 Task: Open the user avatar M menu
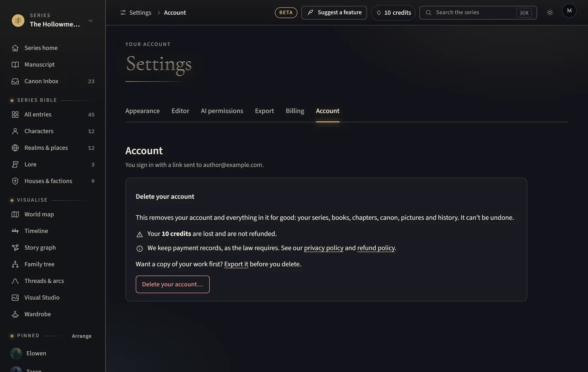tap(569, 11)
